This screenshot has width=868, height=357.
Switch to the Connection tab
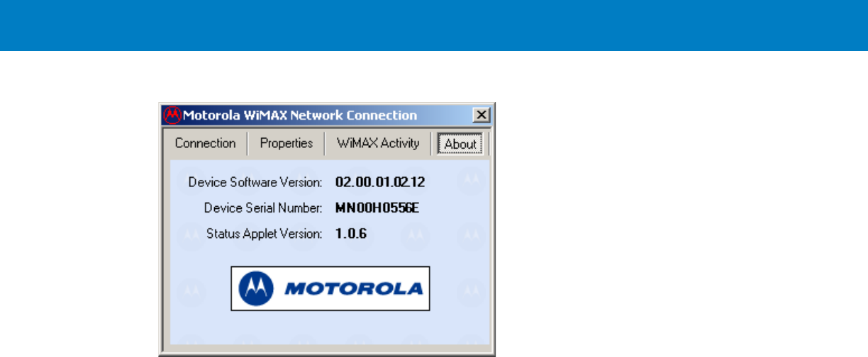(205, 143)
